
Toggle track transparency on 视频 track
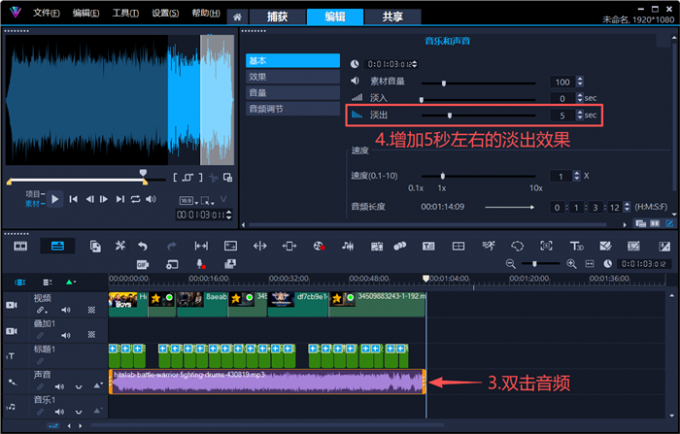coord(92,310)
